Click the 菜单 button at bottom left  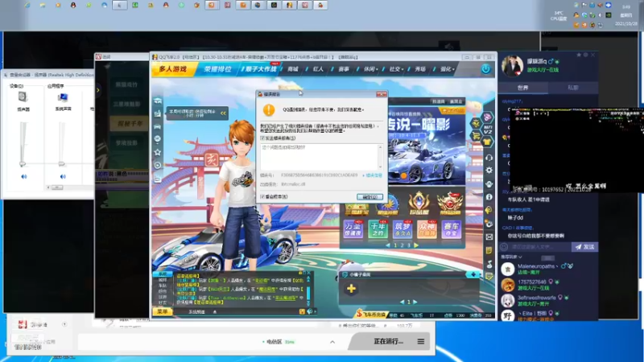[163, 311]
